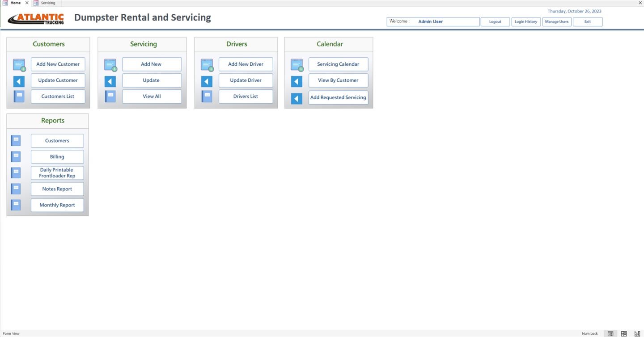
Task: Click the add-note icon beside Servicing Add New
Action: 110,65
